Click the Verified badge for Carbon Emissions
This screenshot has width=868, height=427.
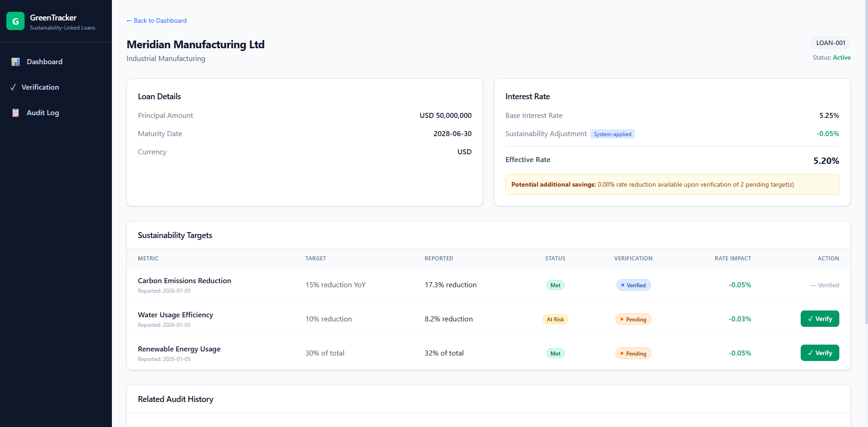pos(633,285)
